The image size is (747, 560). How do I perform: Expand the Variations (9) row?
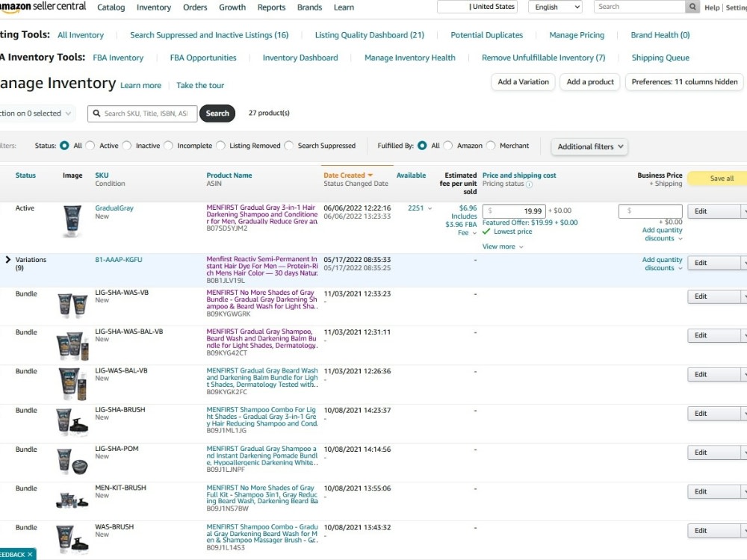(x=7, y=260)
